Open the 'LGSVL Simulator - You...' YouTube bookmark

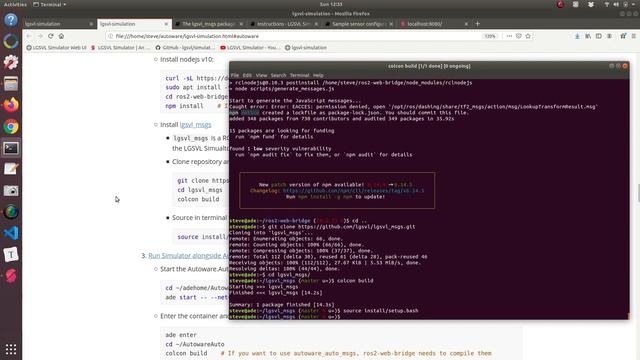pos(250,48)
